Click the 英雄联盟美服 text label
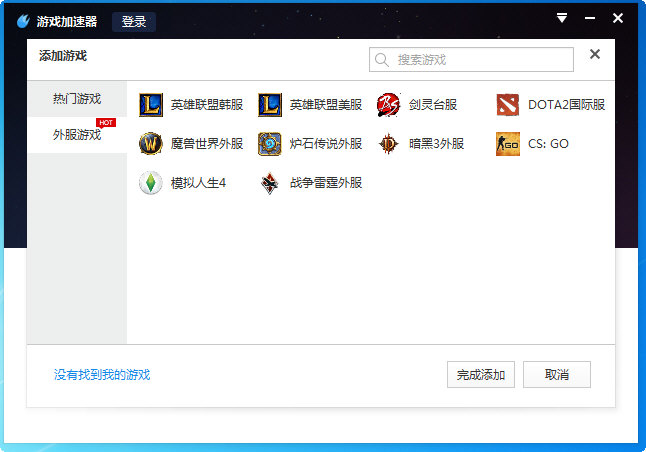Image resolution: width=646 pixels, height=452 pixels. pos(326,105)
